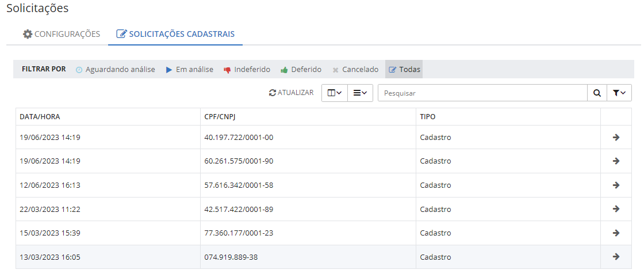Click the gear icon on Configurações
644x277 pixels.
pyautogui.click(x=28, y=34)
